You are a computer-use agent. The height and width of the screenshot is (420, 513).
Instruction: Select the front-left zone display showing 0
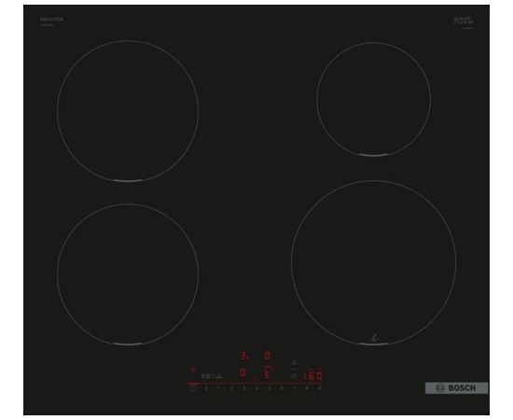tap(243, 372)
